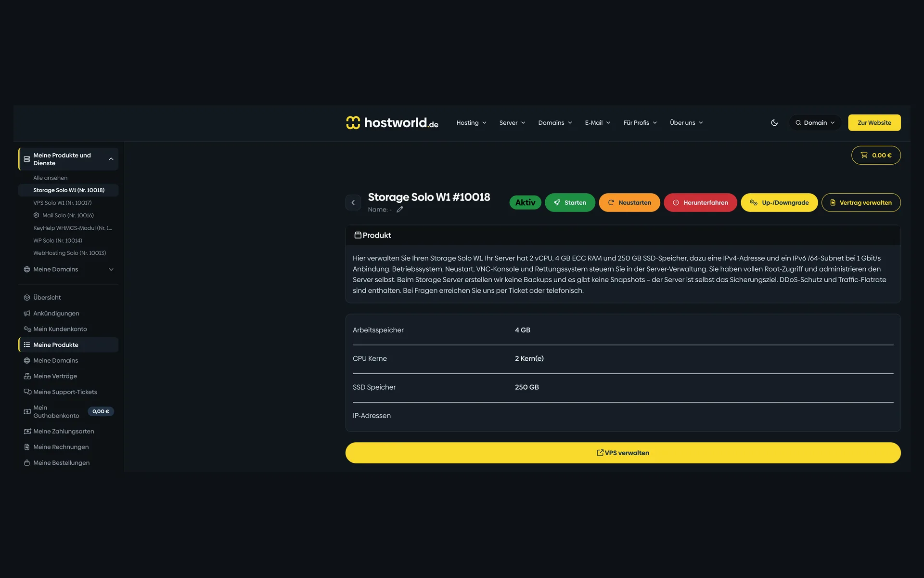Viewport: 924px width, 578px height.
Task: Open the Hosting menu
Action: [471, 123]
